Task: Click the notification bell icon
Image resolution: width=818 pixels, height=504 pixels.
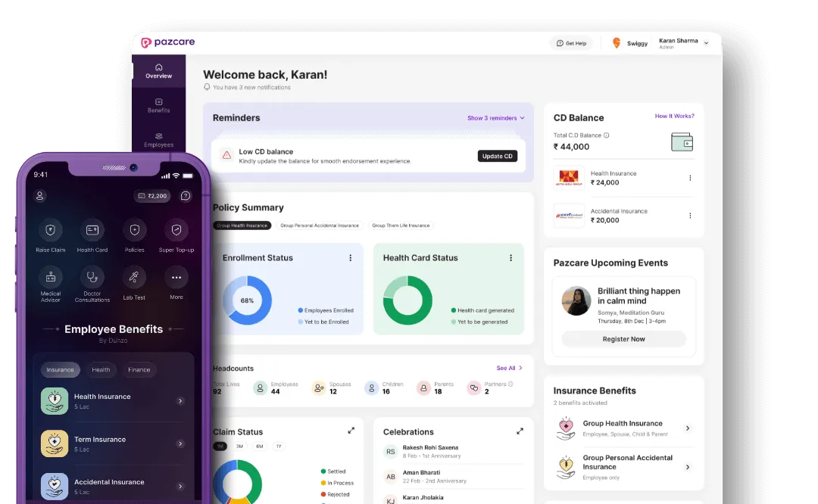Action: [207, 87]
